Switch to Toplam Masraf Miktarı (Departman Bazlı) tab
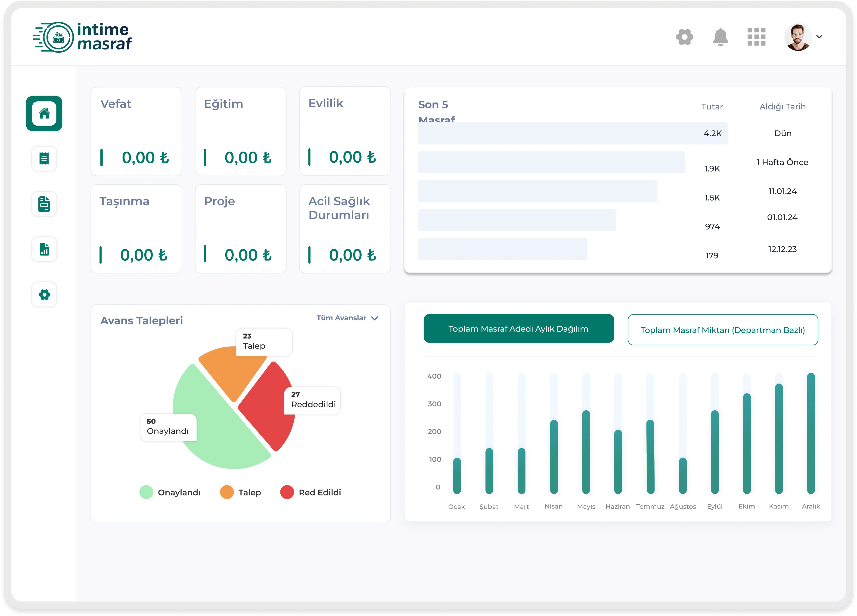Screen dimensions: 857x616 pyautogui.click(x=723, y=330)
